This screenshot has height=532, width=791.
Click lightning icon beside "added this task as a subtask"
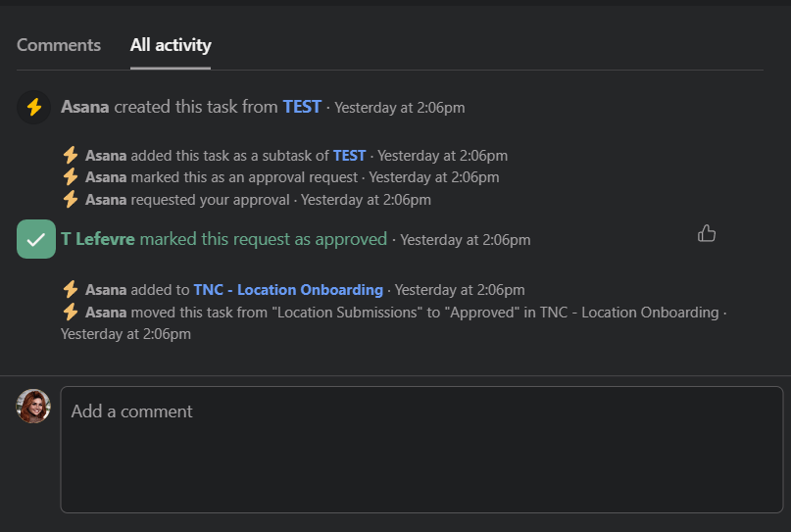pos(71,155)
